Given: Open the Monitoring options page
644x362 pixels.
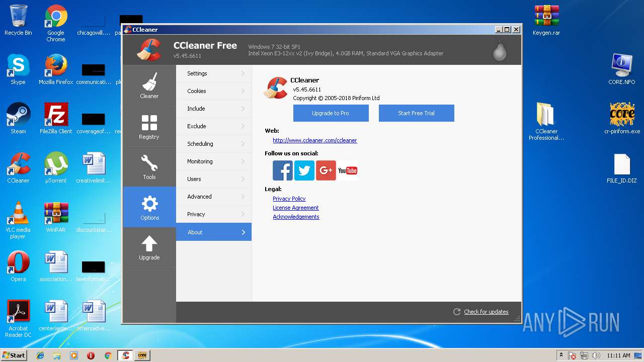Looking at the screenshot, I should [x=214, y=161].
